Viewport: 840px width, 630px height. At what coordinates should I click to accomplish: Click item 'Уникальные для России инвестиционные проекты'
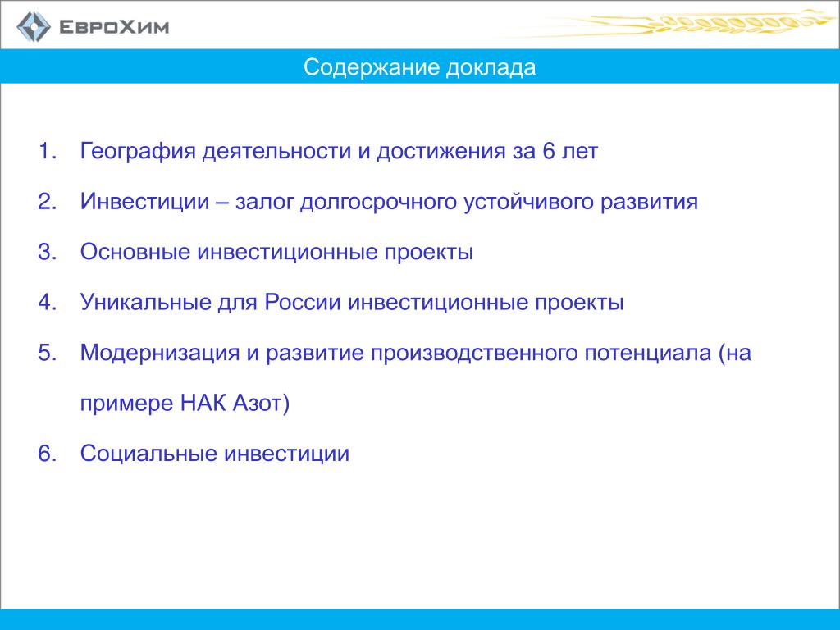point(352,302)
